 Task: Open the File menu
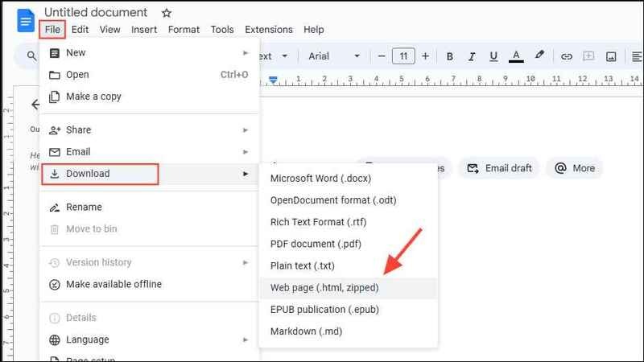(x=52, y=30)
